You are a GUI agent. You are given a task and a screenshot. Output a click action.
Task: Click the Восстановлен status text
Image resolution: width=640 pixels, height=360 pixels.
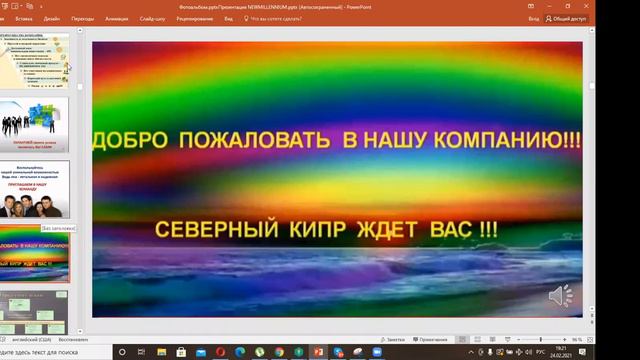pos(73,340)
